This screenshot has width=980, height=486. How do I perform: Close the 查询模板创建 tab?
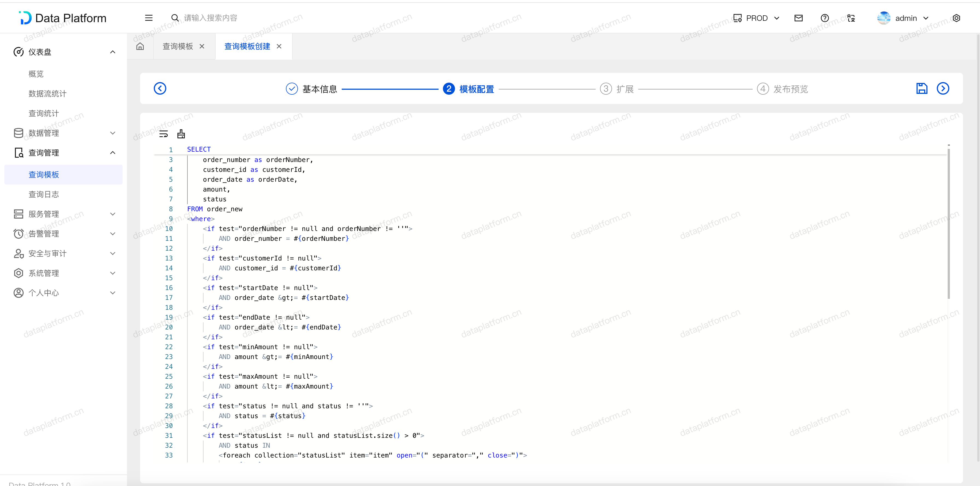click(279, 47)
